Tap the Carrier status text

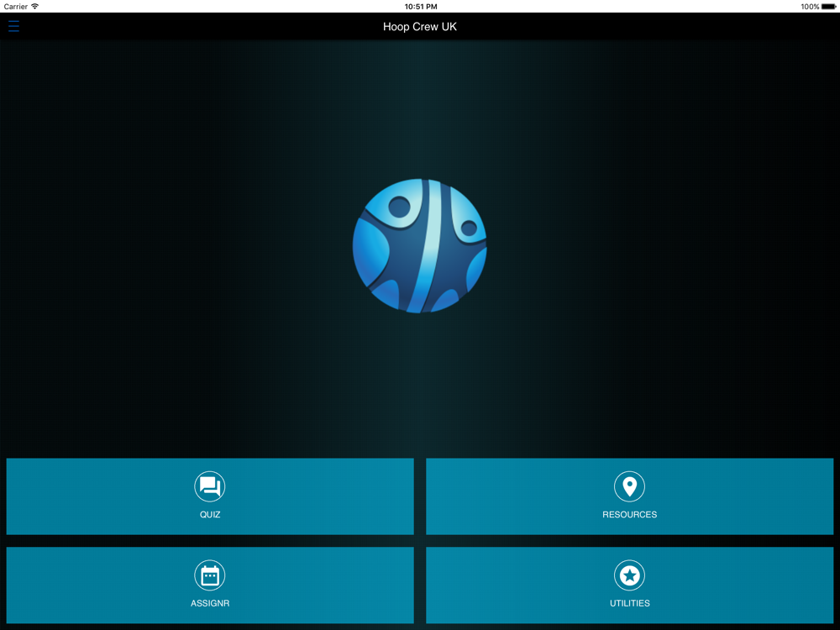pos(15,7)
